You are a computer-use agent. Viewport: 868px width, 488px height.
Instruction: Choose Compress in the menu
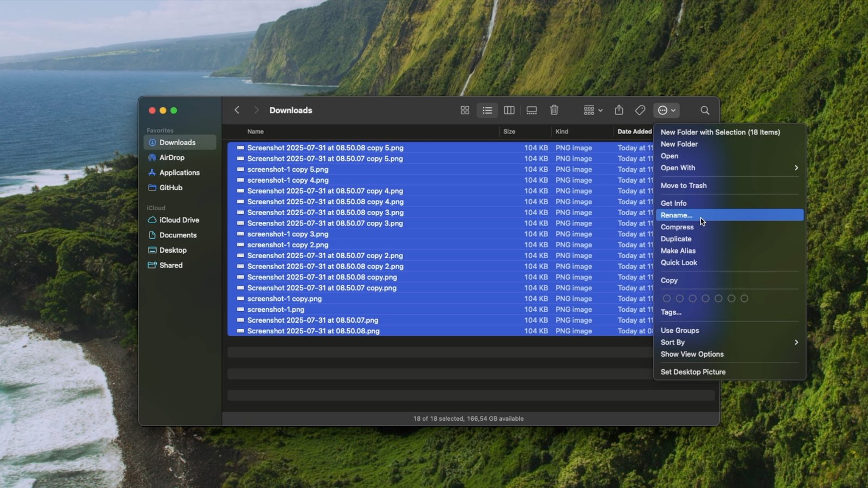click(x=729, y=227)
